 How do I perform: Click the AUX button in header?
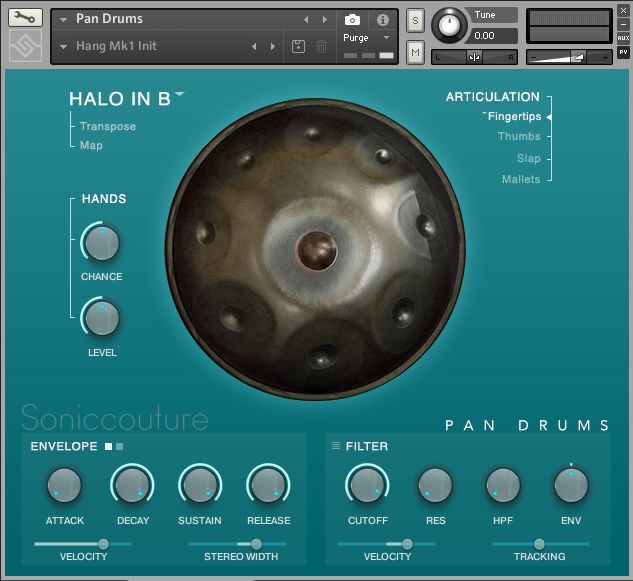point(623,38)
